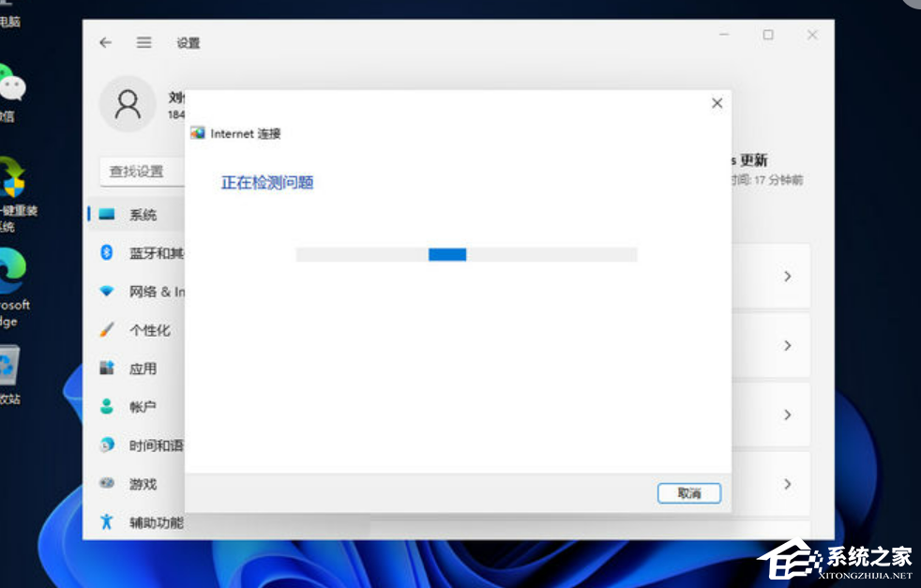Select 系统 in the Settings sidebar
Screen dimensions: 921x588
pyautogui.click(x=143, y=215)
